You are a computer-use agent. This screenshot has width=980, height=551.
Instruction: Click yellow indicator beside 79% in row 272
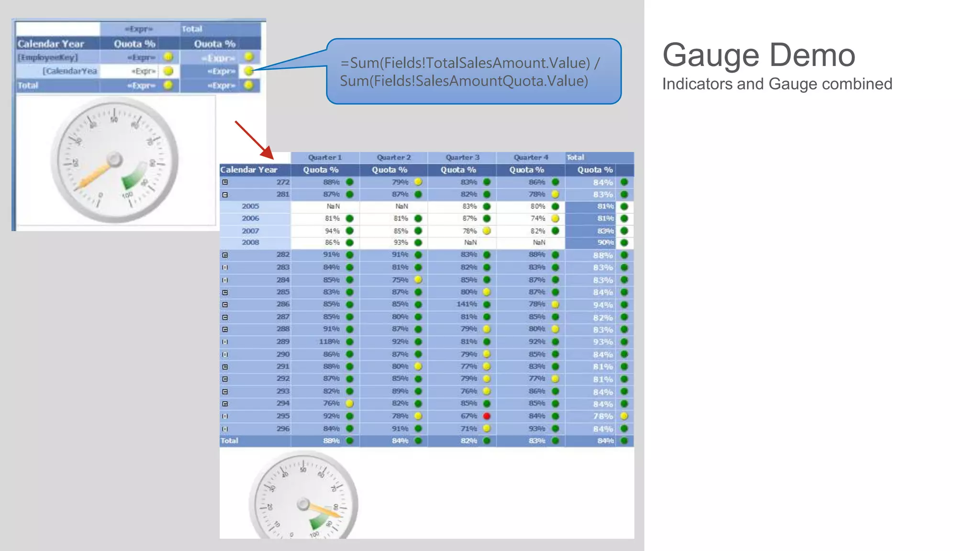[418, 182]
